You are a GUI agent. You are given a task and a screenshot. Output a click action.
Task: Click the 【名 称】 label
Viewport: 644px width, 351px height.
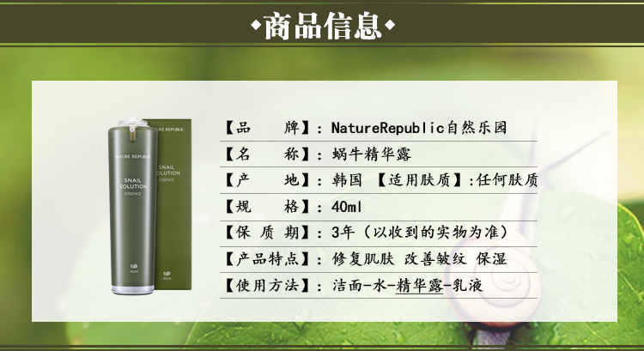click(267, 154)
